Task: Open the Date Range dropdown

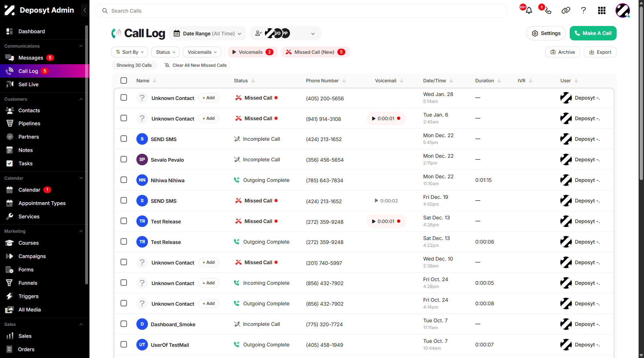Action: point(207,34)
